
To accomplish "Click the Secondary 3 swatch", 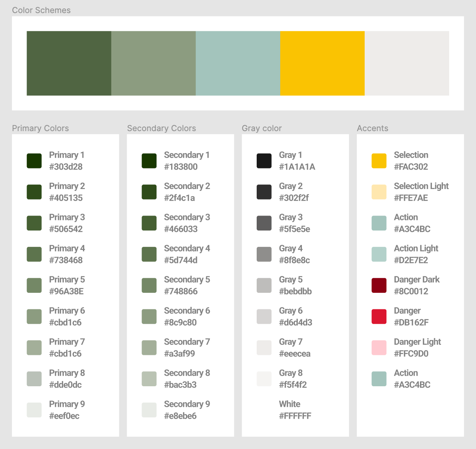I will click(149, 223).
